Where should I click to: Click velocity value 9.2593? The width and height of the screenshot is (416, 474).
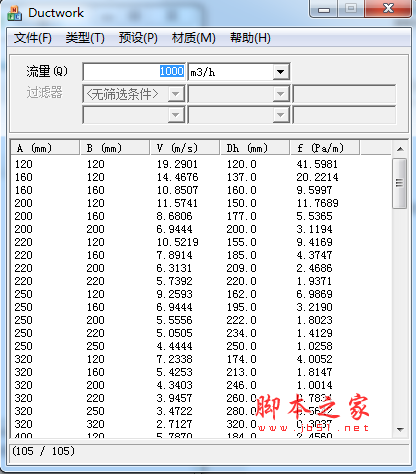[174, 294]
